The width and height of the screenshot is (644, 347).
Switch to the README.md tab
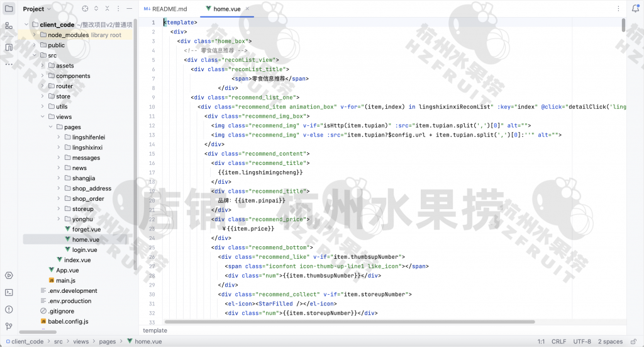tap(165, 9)
